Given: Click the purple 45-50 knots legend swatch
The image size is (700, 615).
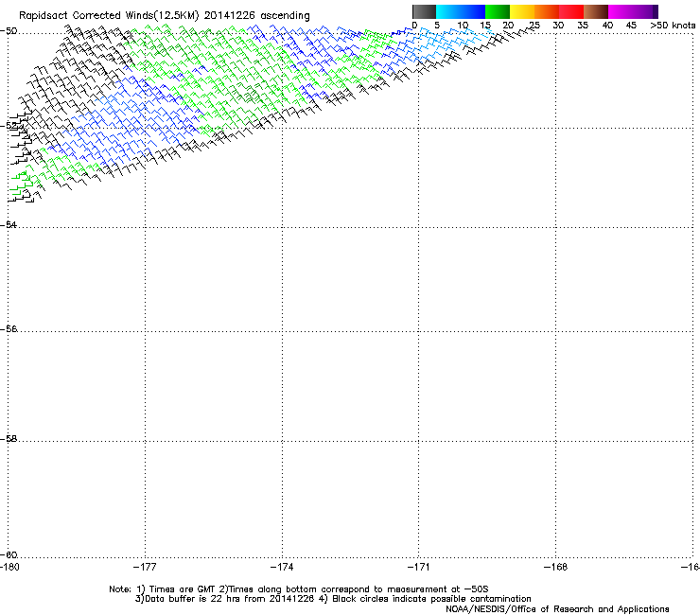Looking at the screenshot, I should click(645, 11).
